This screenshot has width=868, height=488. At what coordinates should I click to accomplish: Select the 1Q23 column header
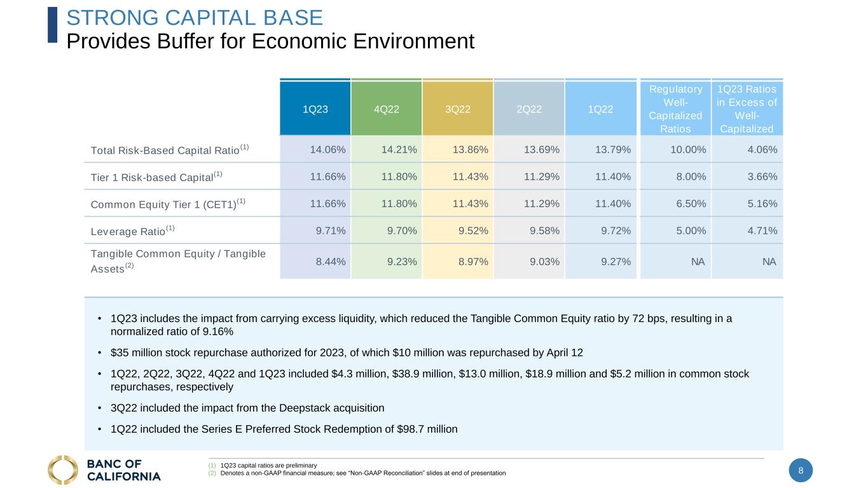click(x=315, y=108)
